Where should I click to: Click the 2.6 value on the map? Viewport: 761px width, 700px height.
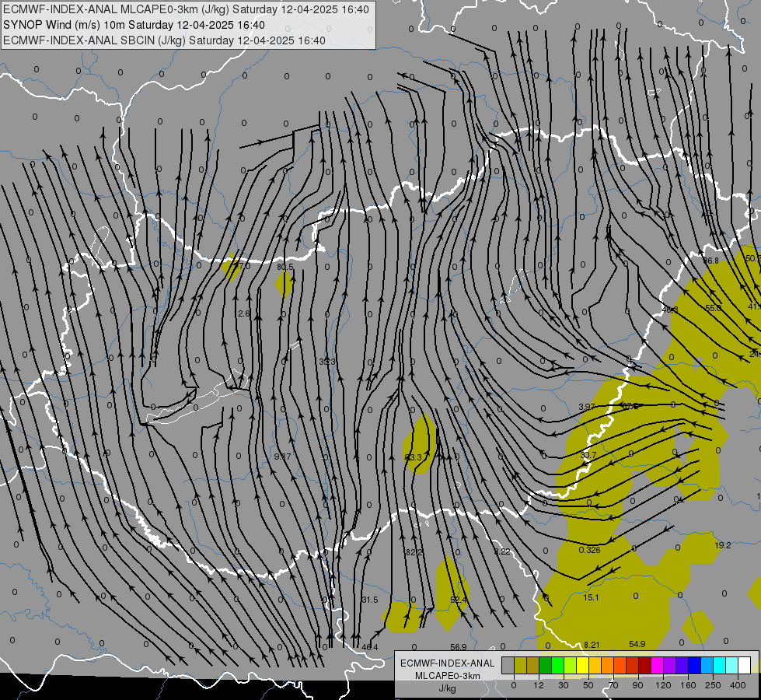point(244,313)
